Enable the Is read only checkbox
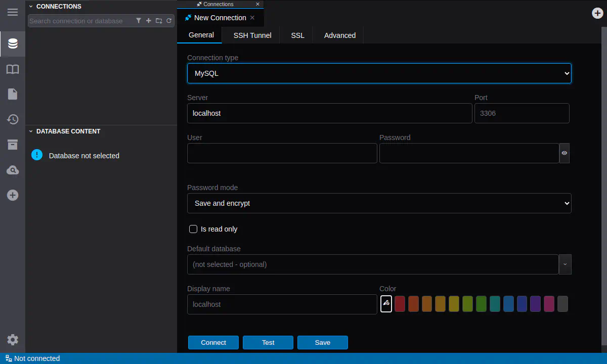The image size is (607, 364). [x=193, y=229]
